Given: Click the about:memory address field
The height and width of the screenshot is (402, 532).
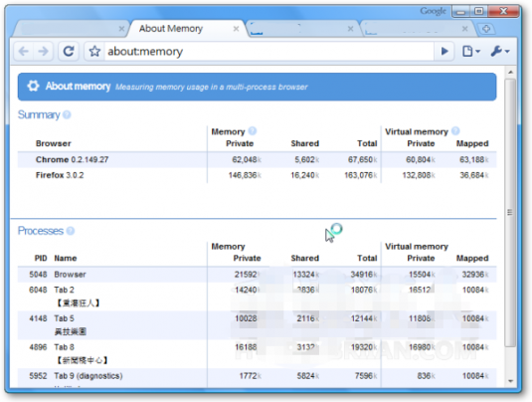Looking at the screenshot, I should (268, 52).
